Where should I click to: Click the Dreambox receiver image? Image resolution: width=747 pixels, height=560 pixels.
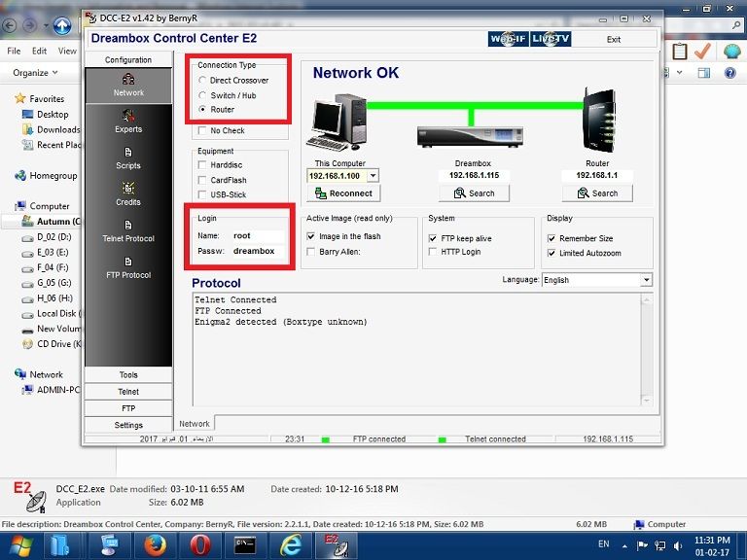pos(470,137)
